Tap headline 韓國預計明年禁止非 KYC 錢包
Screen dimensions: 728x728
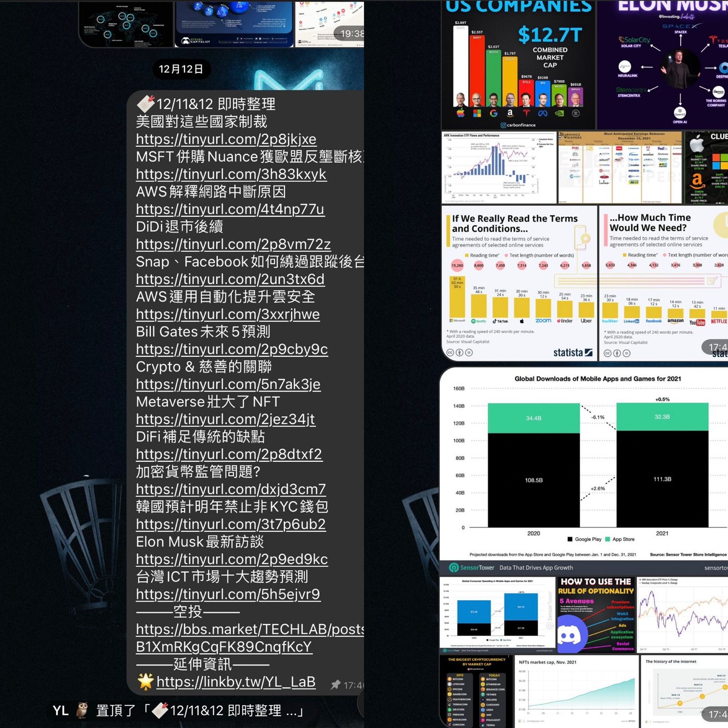coord(232,506)
